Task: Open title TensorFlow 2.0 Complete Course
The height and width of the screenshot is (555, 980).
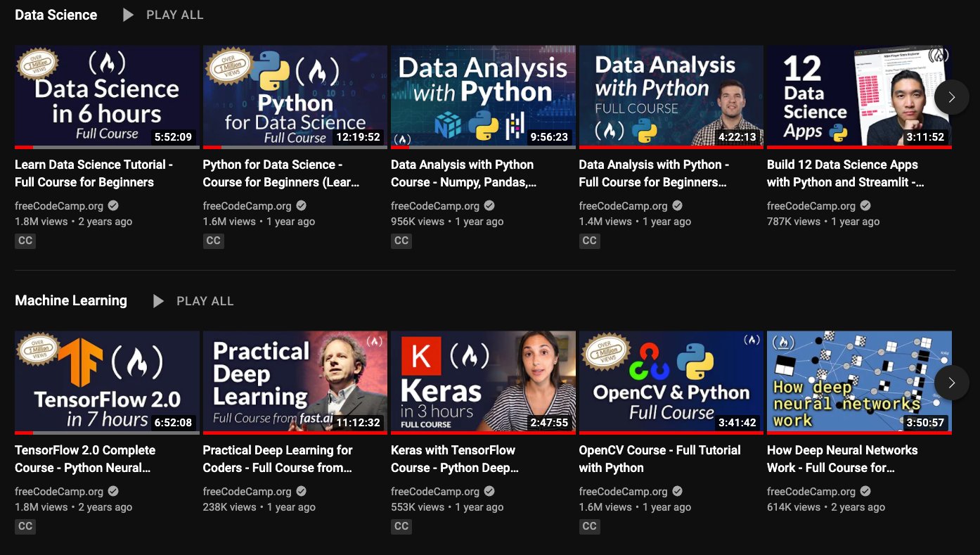Action: click(85, 459)
